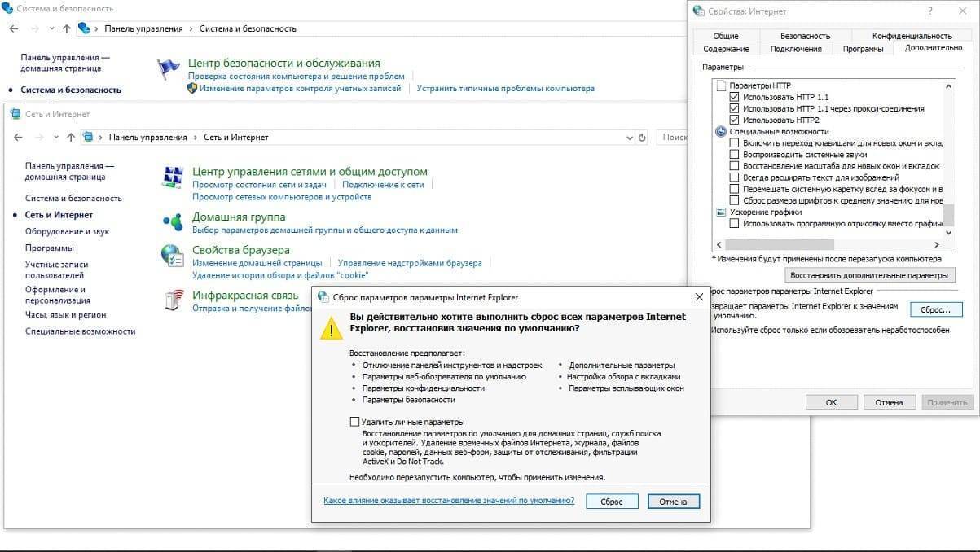
Task: Switch to 'Программы' tab
Action: (864, 49)
